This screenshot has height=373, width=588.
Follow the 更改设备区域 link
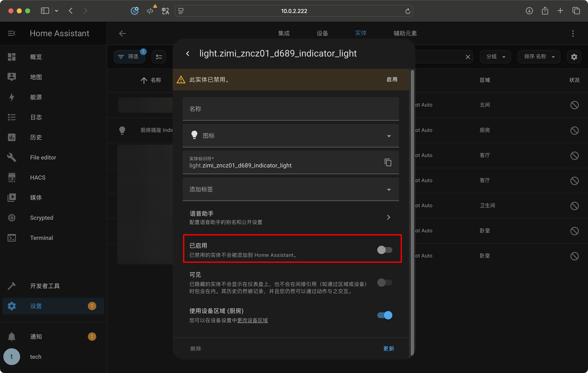tap(252, 320)
